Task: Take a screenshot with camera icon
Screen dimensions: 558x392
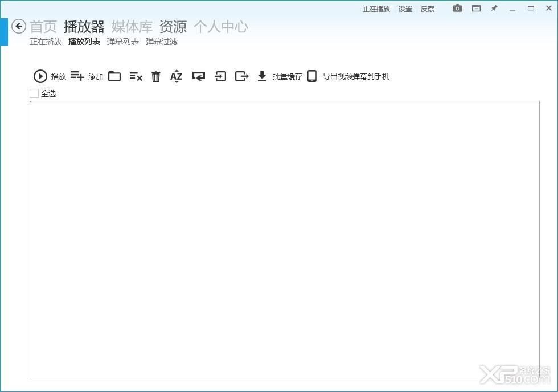Action: click(x=457, y=8)
